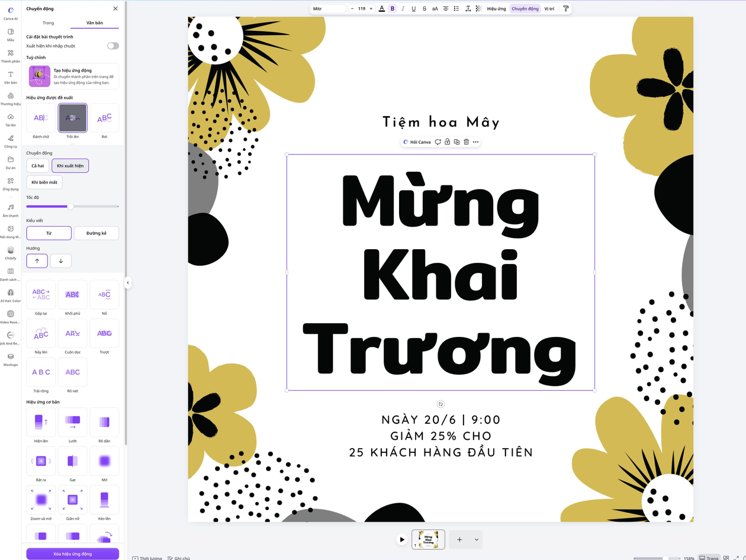Toggle italic formatting

pos(403,9)
